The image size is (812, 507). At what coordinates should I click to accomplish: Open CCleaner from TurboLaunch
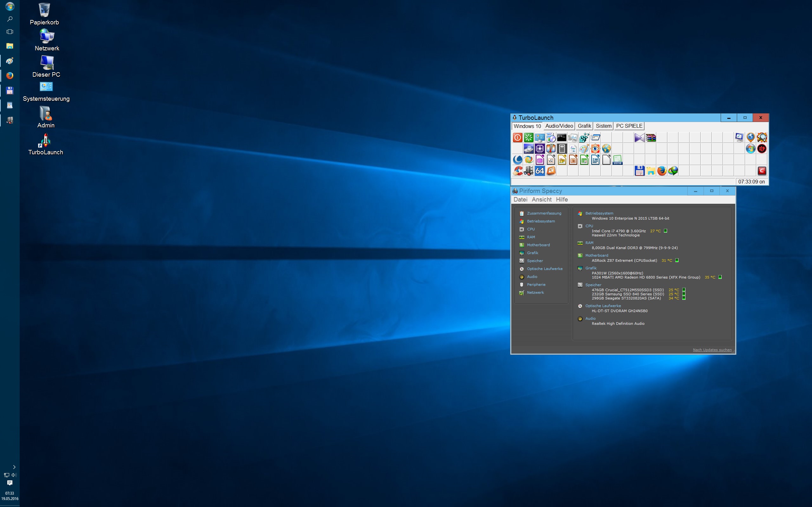point(518,171)
